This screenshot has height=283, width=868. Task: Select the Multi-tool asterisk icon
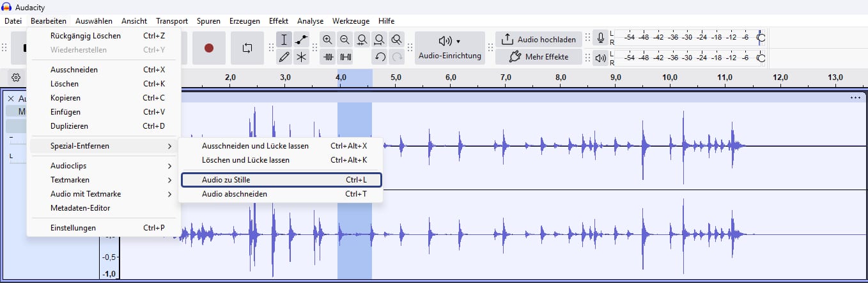301,56
